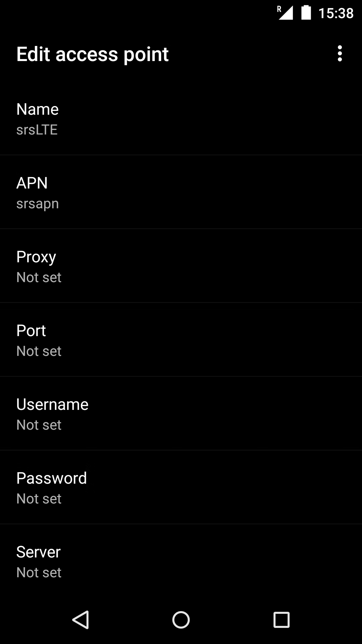Open the three-dot overflow menu
The image size is (362, 644).
click(340, 54)
